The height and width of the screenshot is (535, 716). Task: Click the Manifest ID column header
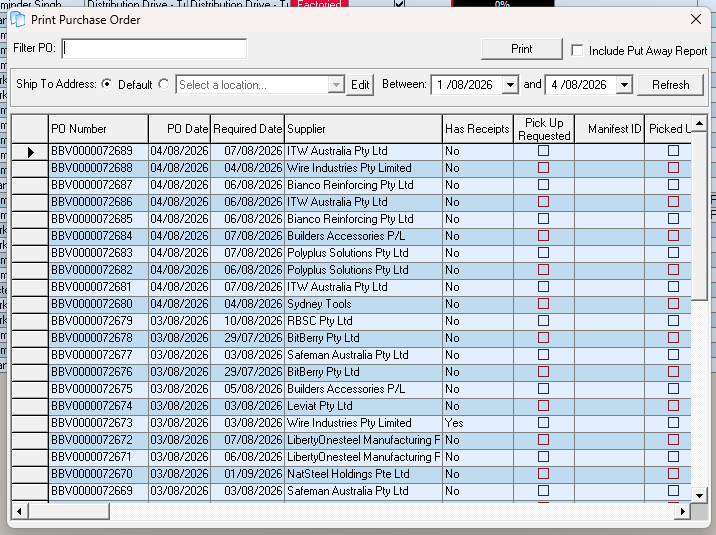tap(610, 129)
